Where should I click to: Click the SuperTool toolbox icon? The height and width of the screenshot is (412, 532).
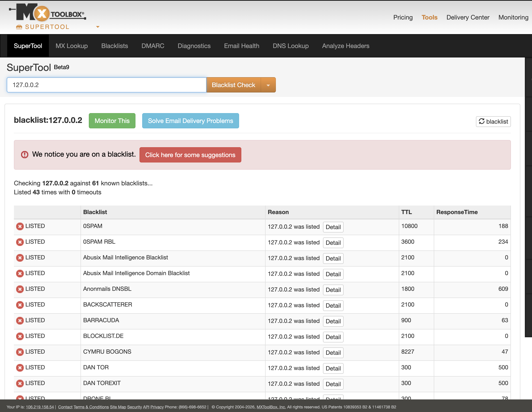[19, 27]
